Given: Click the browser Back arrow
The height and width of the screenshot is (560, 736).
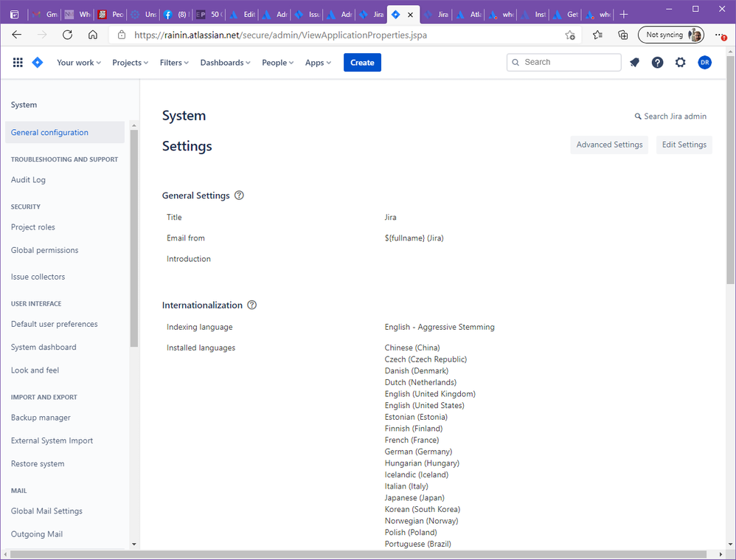Looking at the screenshot, I should pyautogui.click(x=17, y=35).
